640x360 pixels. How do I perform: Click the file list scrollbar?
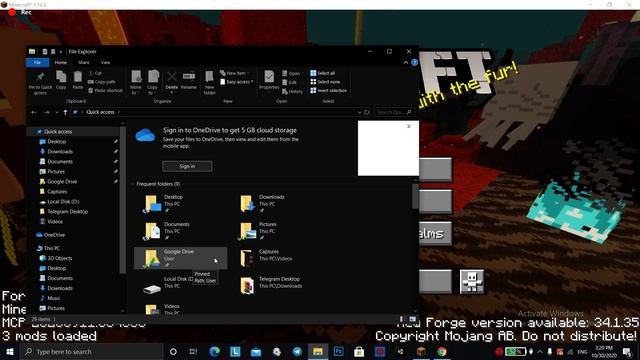pos(416,196)
